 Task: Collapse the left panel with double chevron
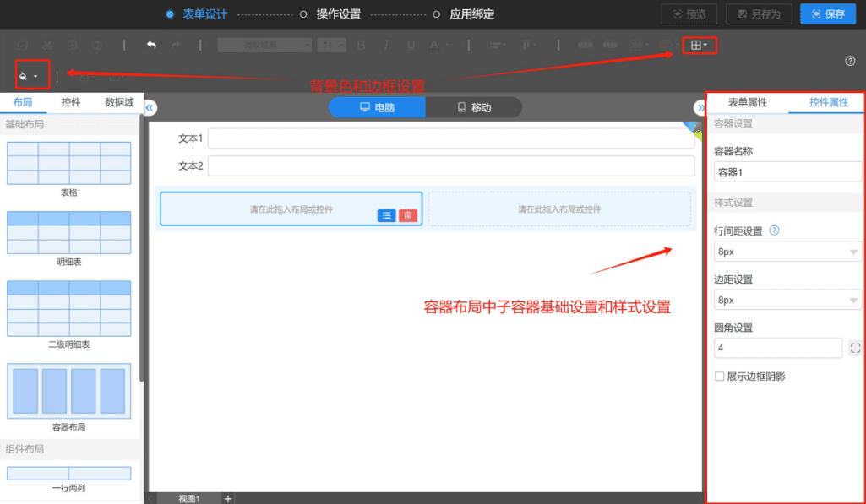(x=150, y=108)
